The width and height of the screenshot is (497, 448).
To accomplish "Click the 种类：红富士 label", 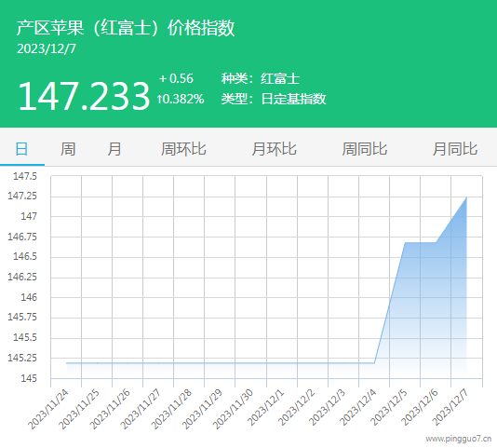I will point(261,78).
